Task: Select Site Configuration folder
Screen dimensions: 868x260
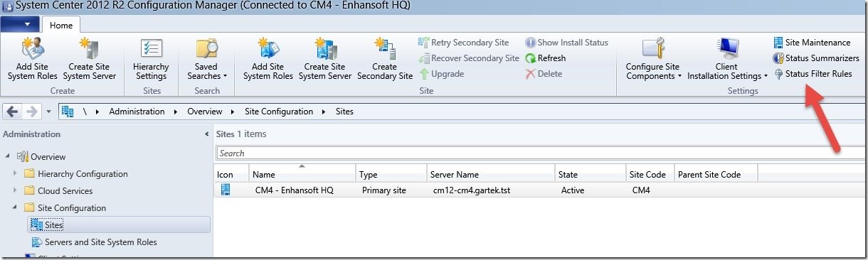Action: (x=72, y=208)
